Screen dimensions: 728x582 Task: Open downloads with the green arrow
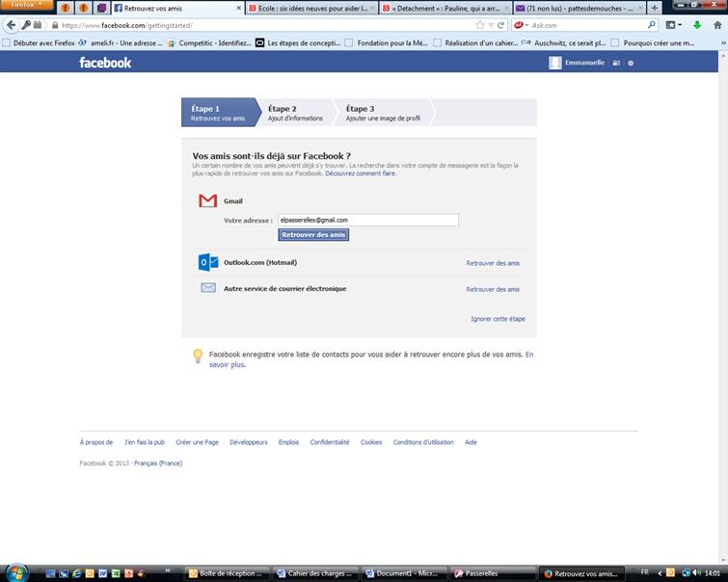[x=697, y=25]
